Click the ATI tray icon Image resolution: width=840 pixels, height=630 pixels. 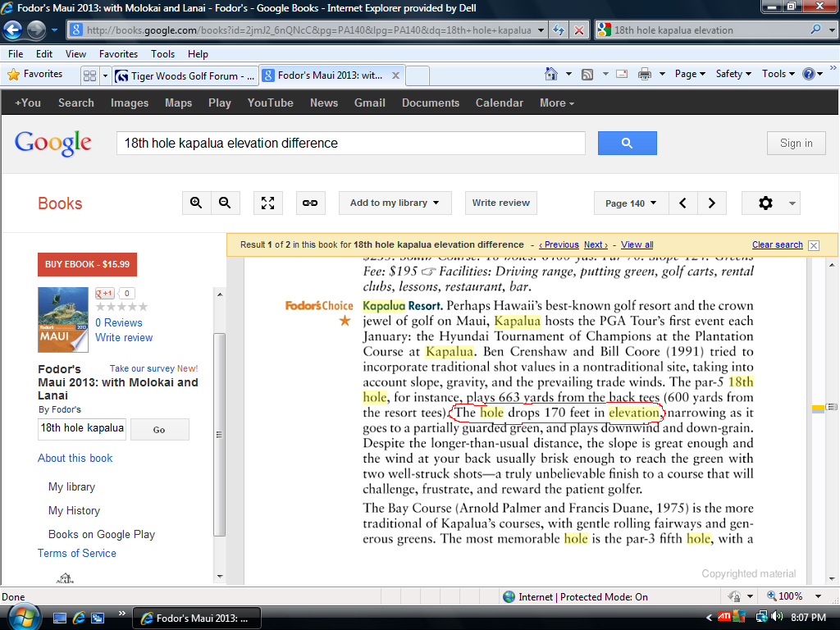pyautogui.click(x=724, y=617)
